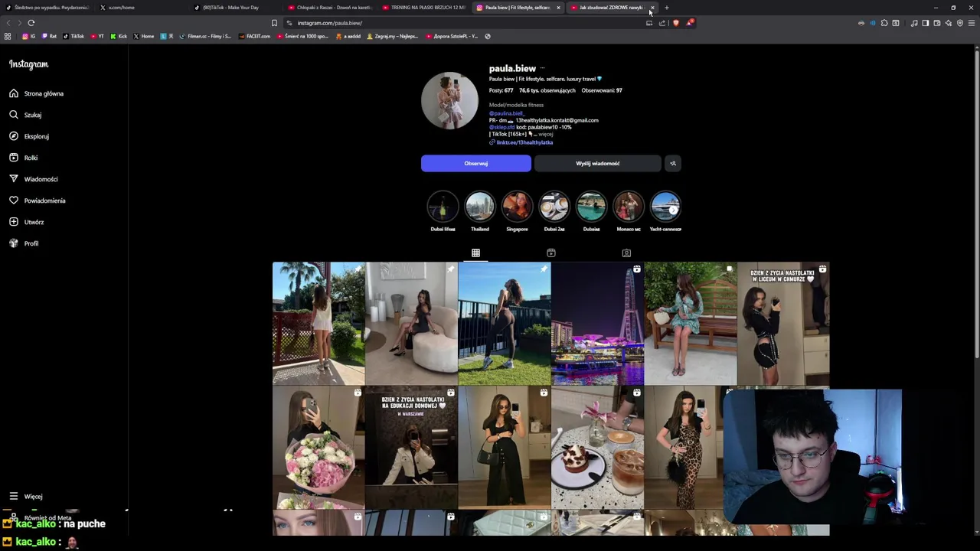The width and height of the screenshot is (980, 551).
Task: Open Szukaj search in sidebar
Action: pos(26,115)
